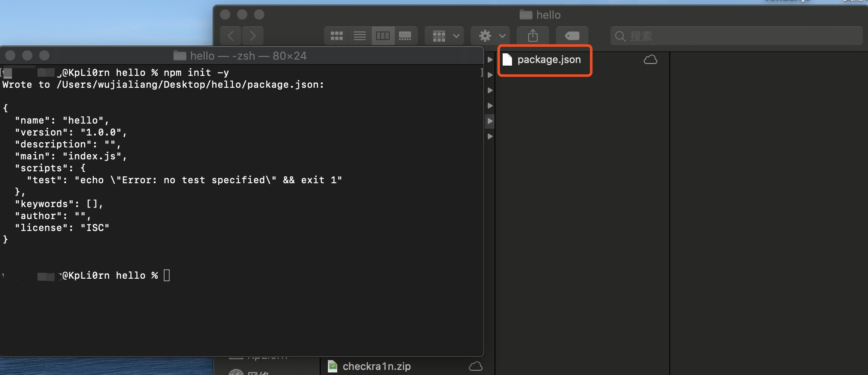Click the iCloud icon beside package.json
Viewport: 868px width, 375px height.
click(x=650, y=60)
